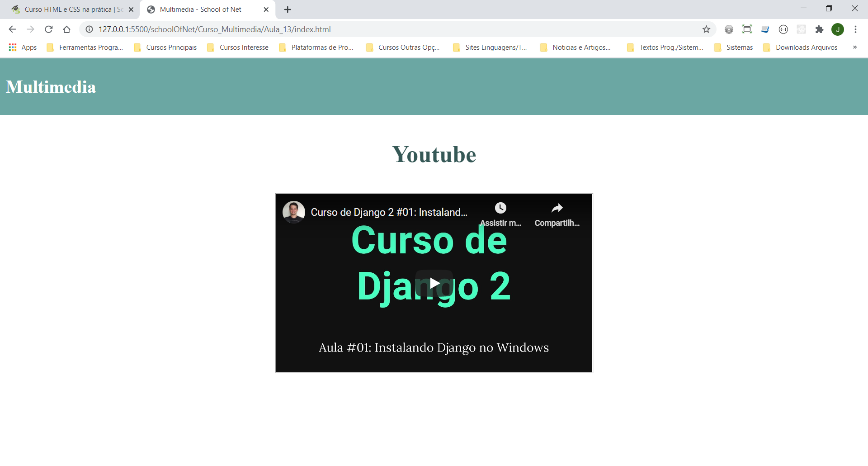Viewport: 868px width, 466px height.
Task: Open the Noticias e Artigos... bookmark folder
Action: tap(576, 48)
